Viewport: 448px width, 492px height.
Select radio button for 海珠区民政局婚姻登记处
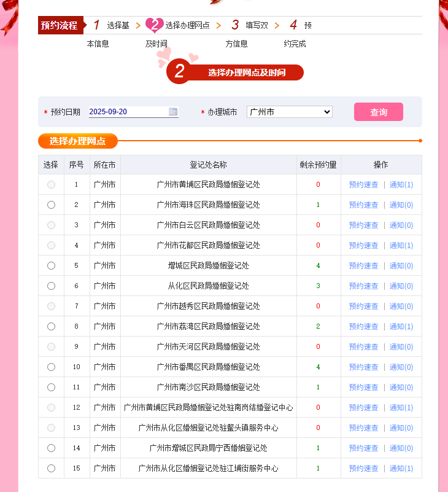click(51, 205)
